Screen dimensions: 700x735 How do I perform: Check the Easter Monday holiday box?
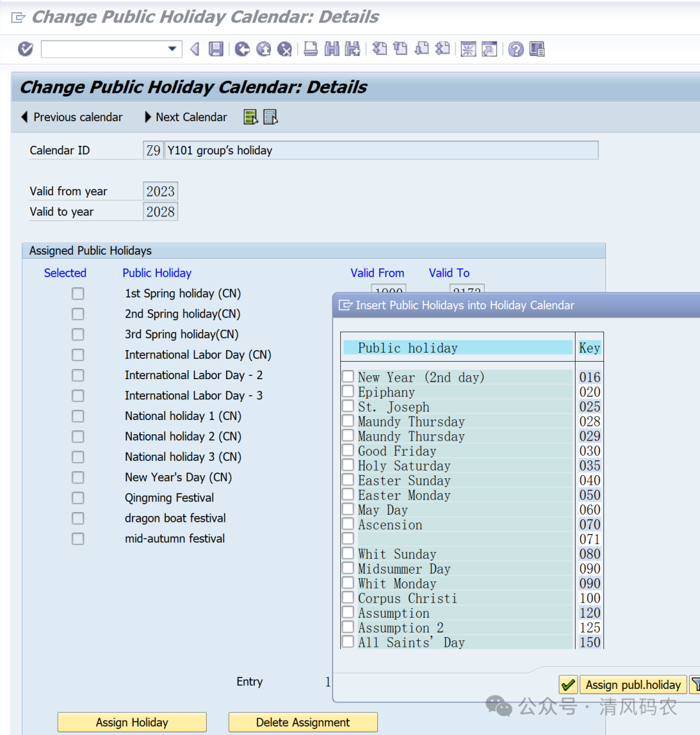click(348, 495)
